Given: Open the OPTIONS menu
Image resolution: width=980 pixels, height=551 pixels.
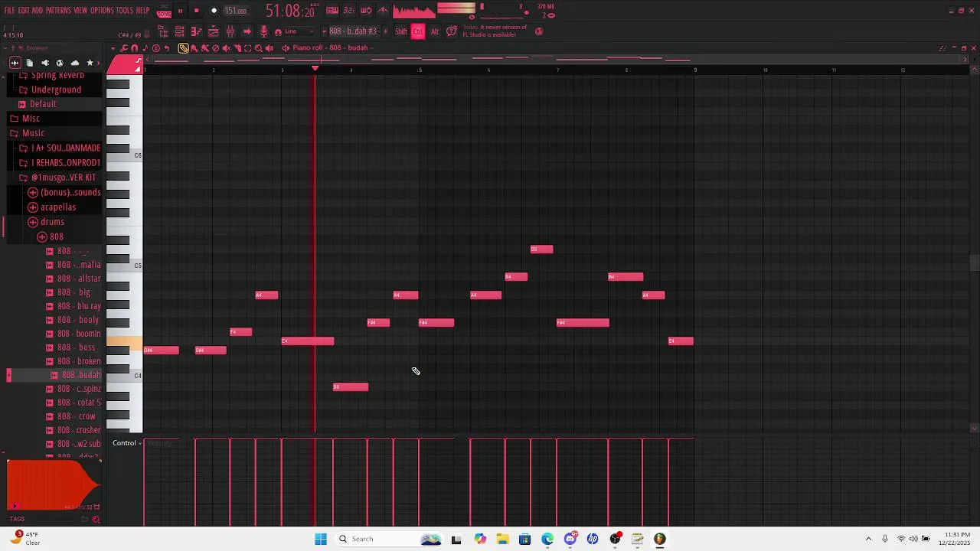Looking at the screenshot, I should (102, 11).
